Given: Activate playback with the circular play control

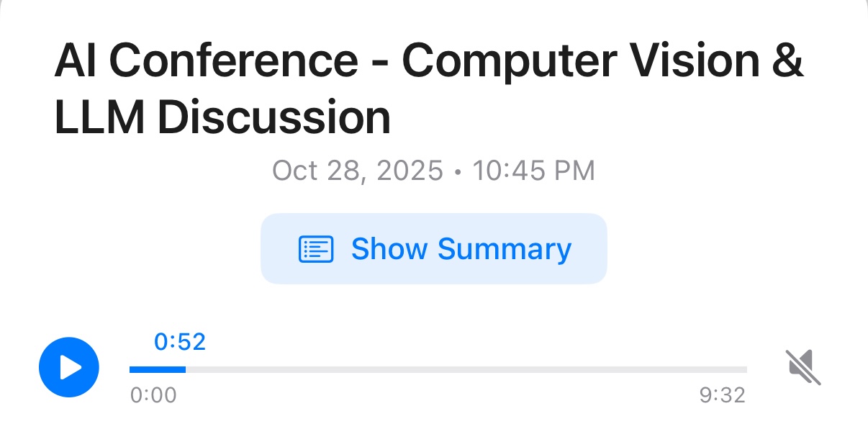Looking at the screenshot, I should point(69,367).
